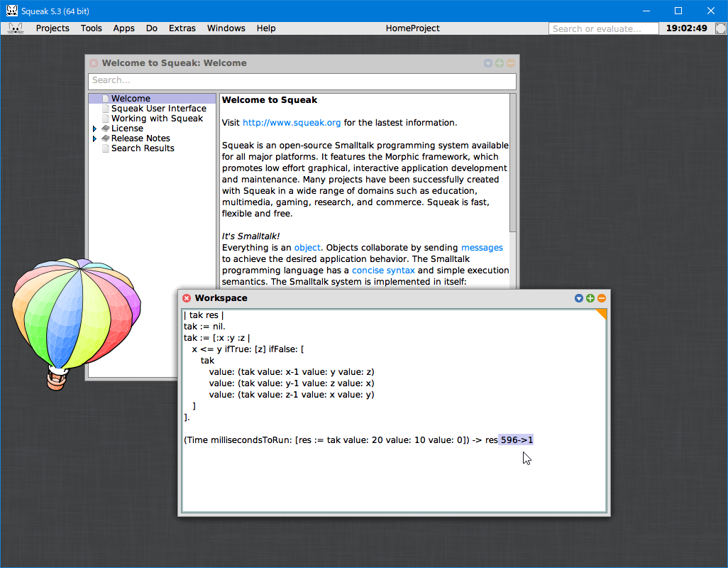Click the clock showing 19:02:49
This screenshot has height=568, width=728.
pyautogui.click(x=686, y=28)
